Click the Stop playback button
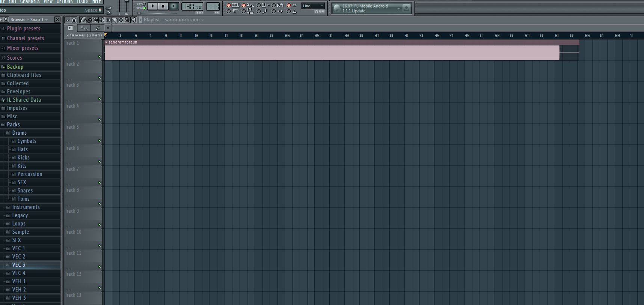644x305 pixels. 163,6
